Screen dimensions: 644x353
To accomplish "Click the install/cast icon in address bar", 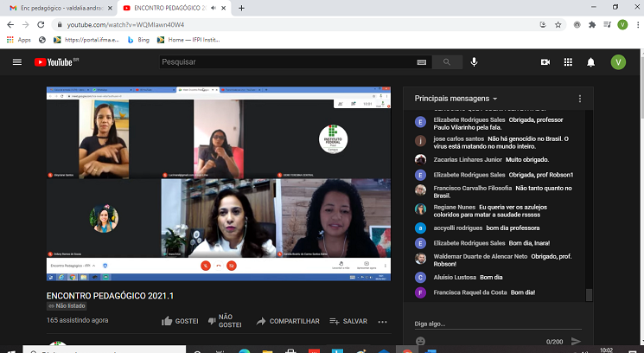I will tap(543, 24).
